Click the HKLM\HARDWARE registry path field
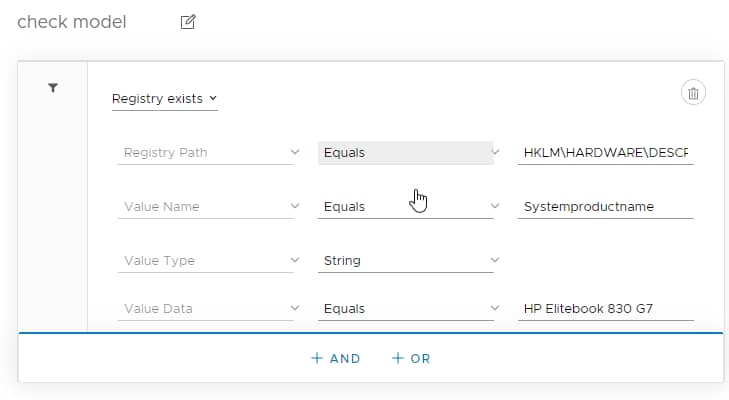The height and width of the screenshot is (400, 729). pos(605,153)
